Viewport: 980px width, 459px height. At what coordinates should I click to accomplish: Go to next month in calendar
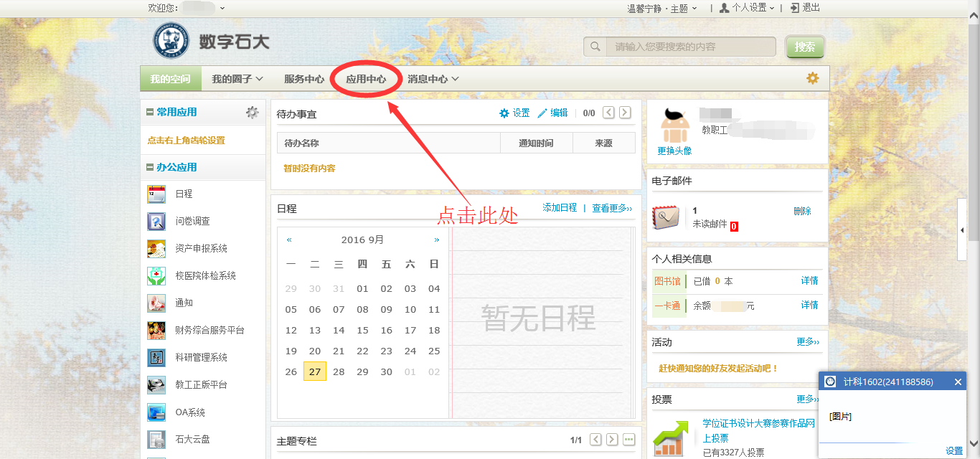coord(437,240)
